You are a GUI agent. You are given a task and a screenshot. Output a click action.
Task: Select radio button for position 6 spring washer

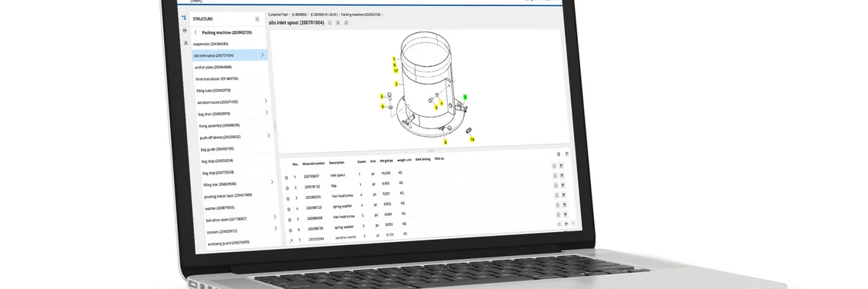click(x=289, y=230)
